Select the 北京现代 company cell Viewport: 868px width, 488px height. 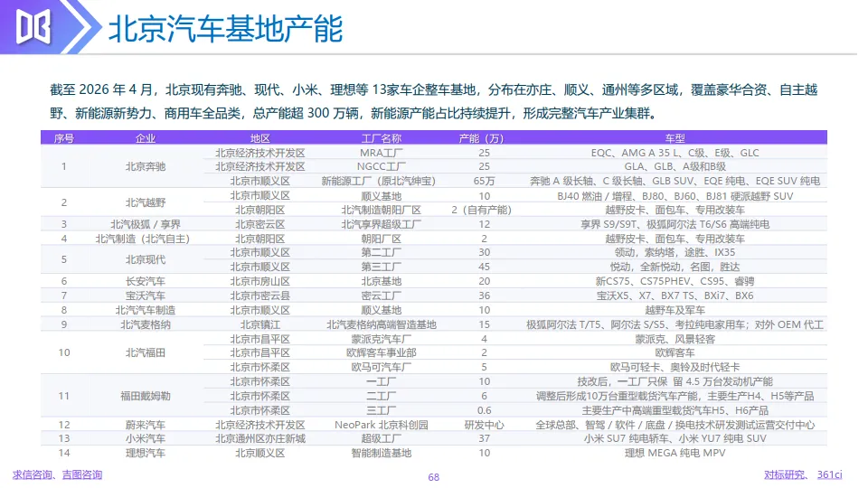point(145,259)
